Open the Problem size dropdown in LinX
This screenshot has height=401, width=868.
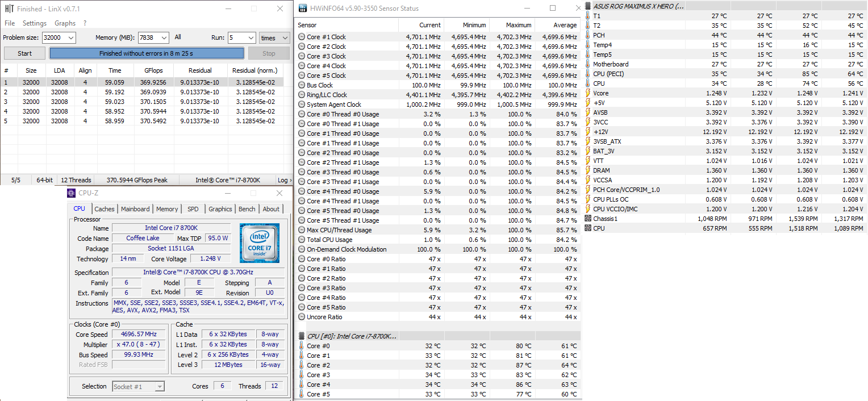(x=70, y=37)
